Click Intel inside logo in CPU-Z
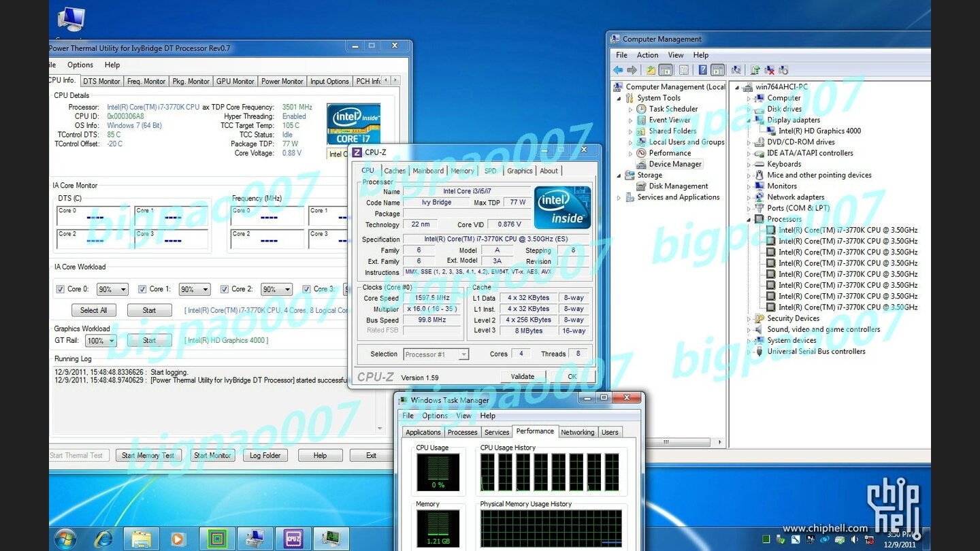 pos(562,207)
